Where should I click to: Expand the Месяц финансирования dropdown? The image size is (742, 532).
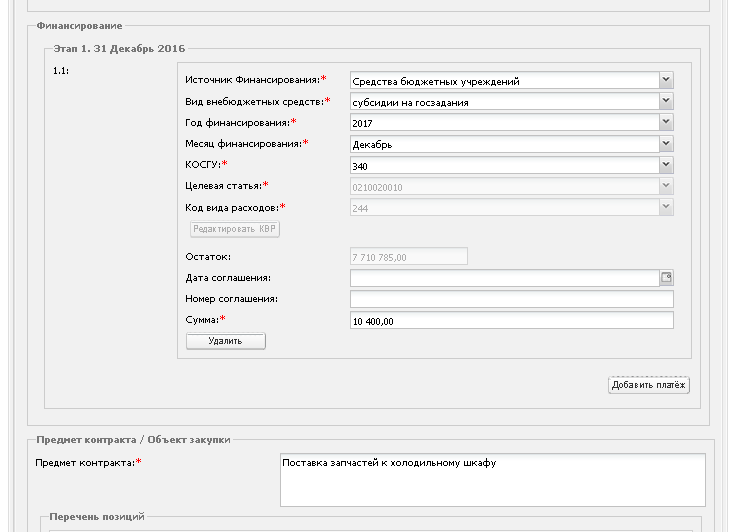pyautogui.click(x=666, y=144)
